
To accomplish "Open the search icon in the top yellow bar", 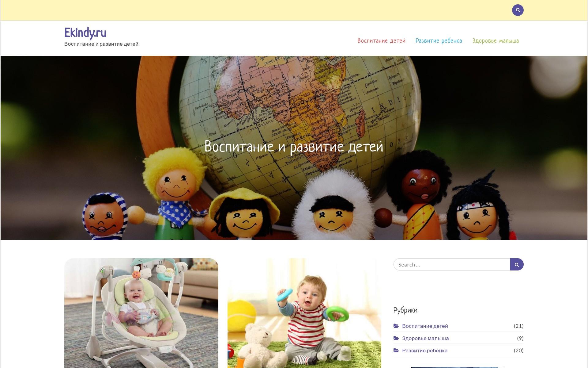I will (518, 10).
